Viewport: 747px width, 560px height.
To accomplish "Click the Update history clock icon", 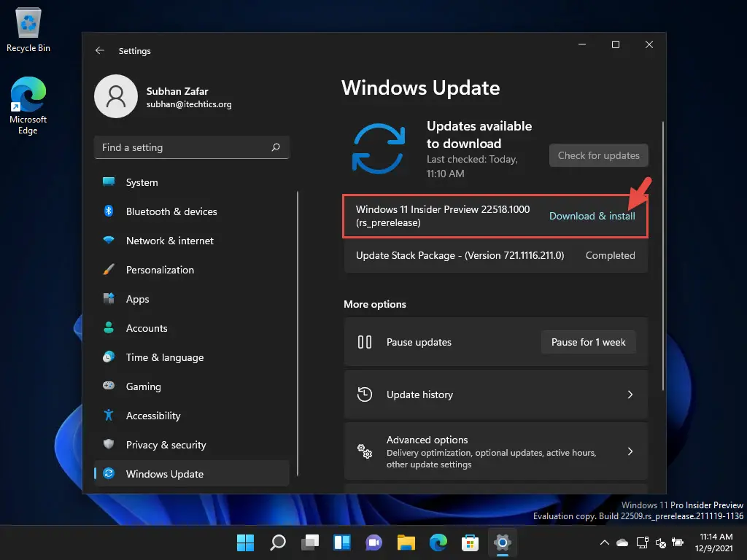I will [x=365, y=394].
